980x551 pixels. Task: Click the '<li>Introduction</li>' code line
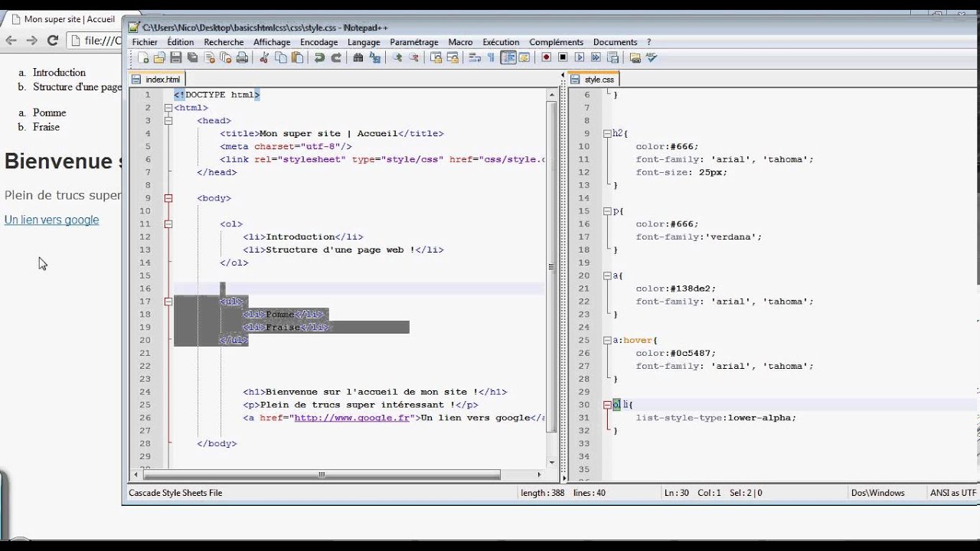click(303, 237)
